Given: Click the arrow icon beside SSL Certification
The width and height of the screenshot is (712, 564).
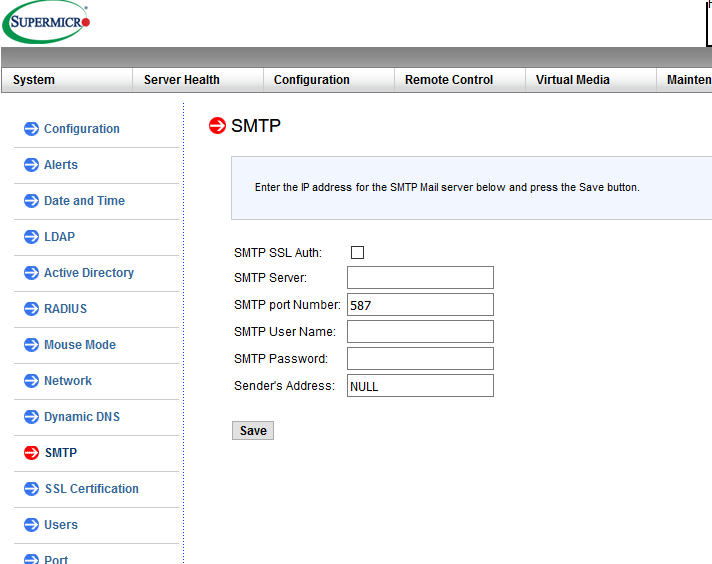Looking at the screenshot, I should coord(31,489).
